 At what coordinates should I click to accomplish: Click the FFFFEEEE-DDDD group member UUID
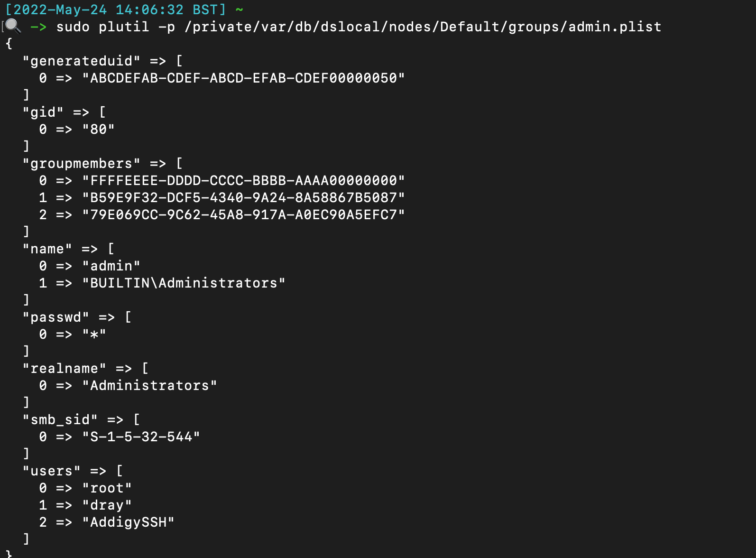coord(243,180)
